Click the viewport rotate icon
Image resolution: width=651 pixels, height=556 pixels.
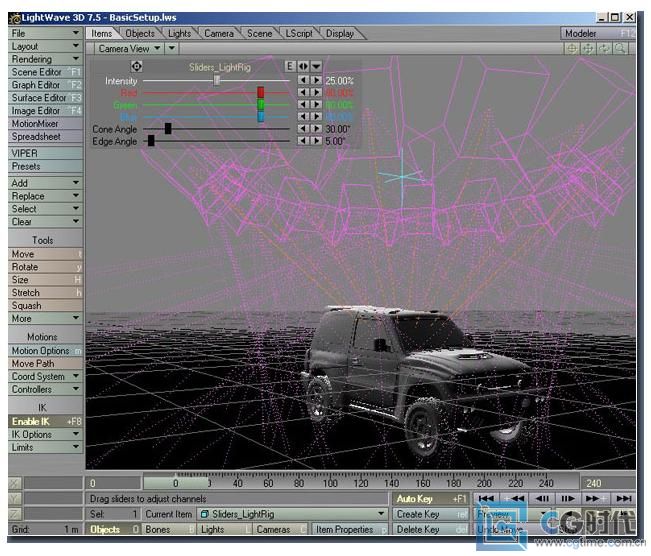click(606, 48)
